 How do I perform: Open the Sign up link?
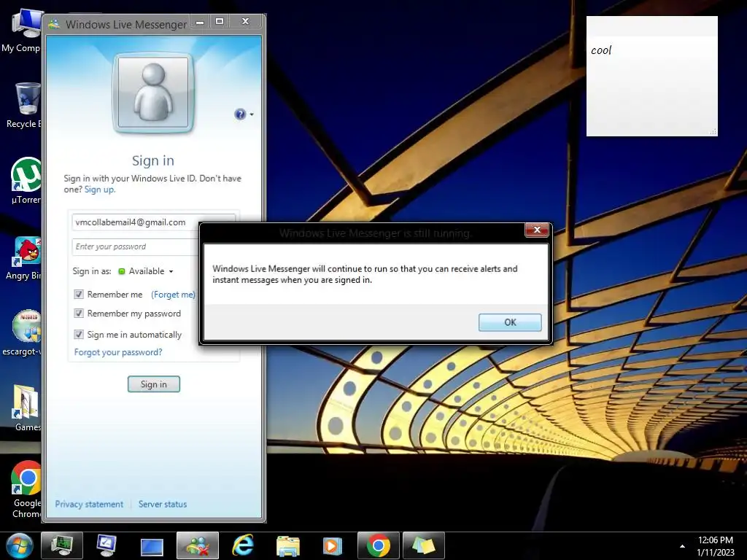click(99, 190)
